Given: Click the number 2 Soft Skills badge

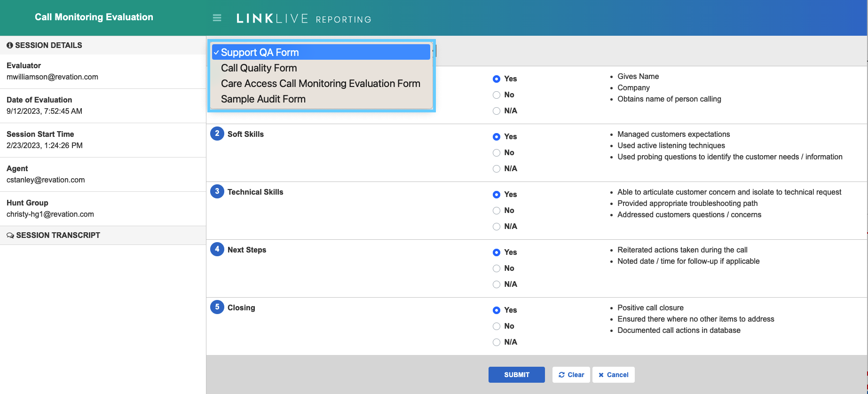Looking at the screenshot, I should [217, 134].
